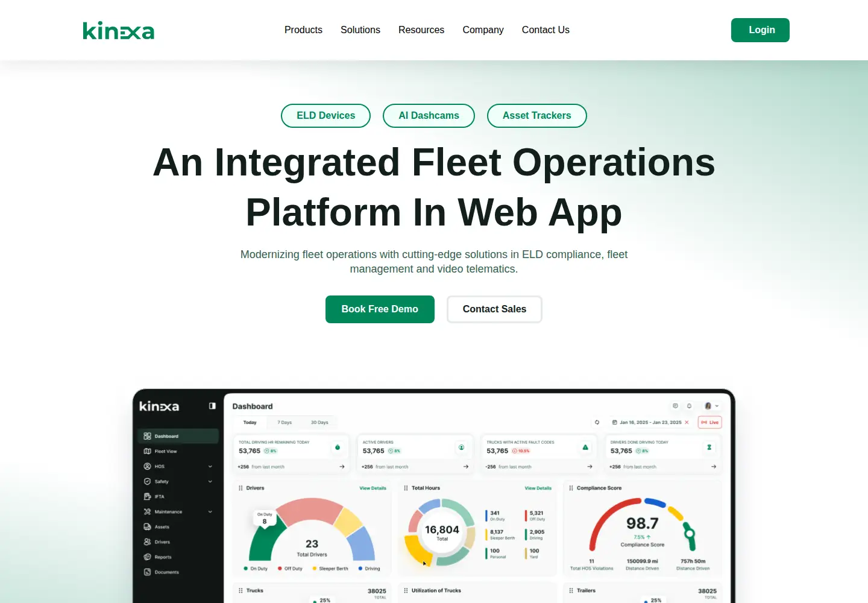Click the Reports icon in the sidebar
The height and width of the screenshot is (603, 868).
pos(147,557)
